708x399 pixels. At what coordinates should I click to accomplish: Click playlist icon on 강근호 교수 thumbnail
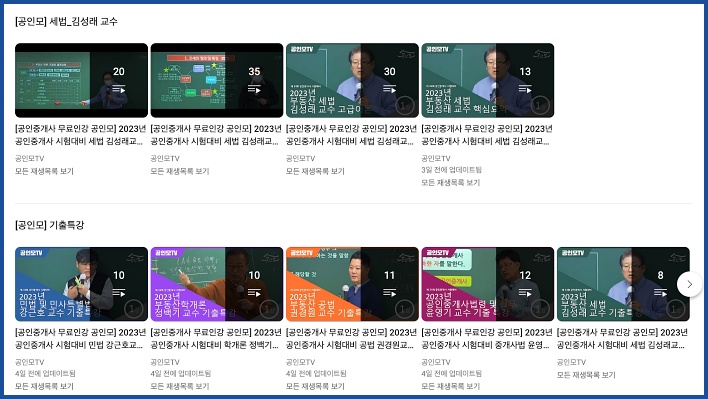[x=119, y=292]
